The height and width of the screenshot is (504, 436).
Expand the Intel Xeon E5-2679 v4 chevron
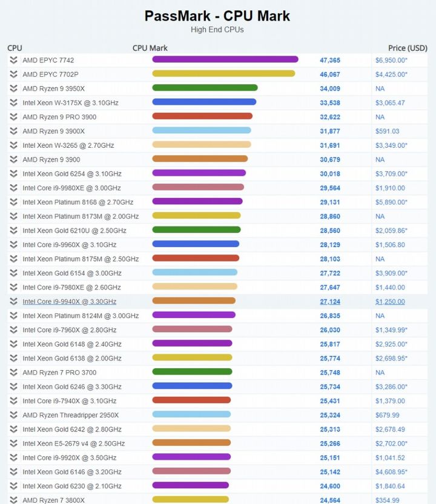[13, 443]
